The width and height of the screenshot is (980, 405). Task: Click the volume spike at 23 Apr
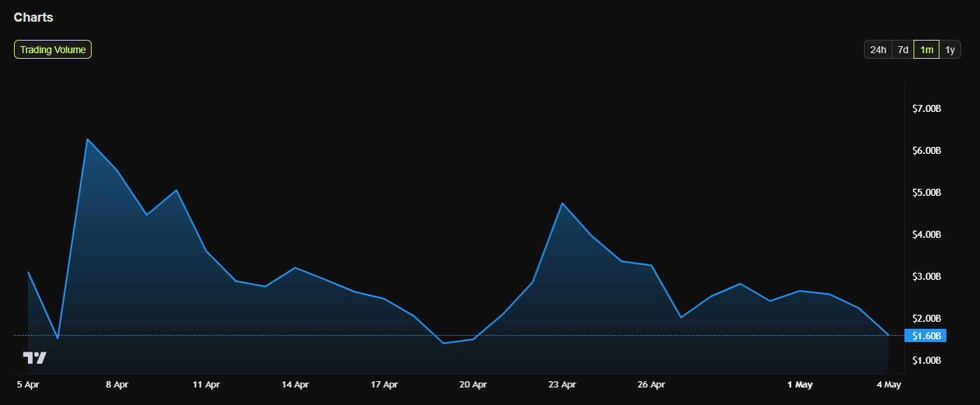(563, 204)
